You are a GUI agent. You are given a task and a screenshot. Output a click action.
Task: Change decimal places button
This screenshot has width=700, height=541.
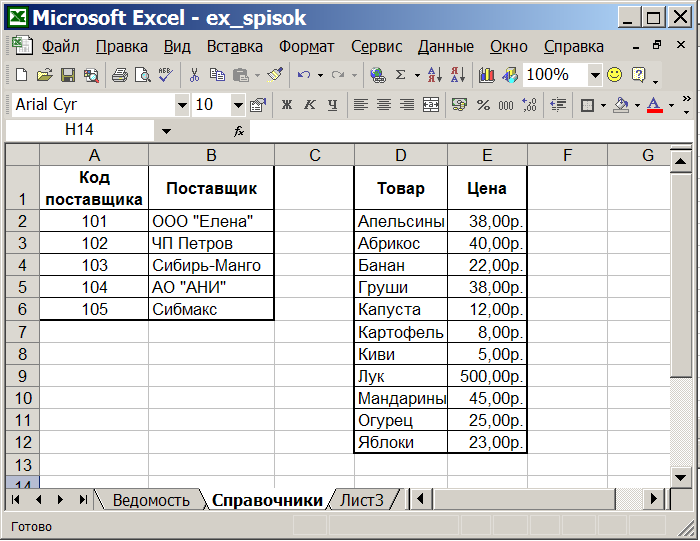[x=529, y=105]
